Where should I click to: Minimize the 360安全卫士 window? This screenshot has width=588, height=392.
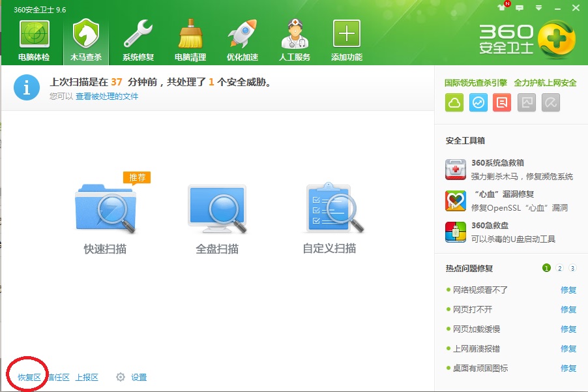(557, 8)
